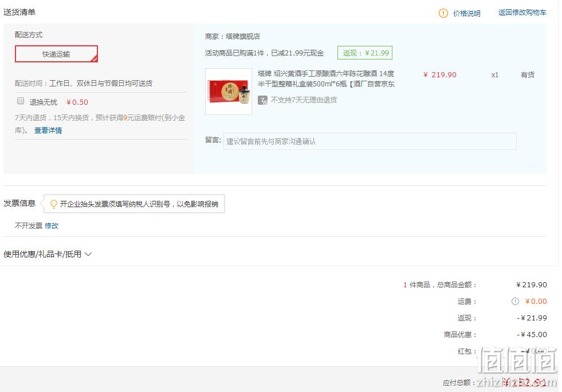562x392 pixels.
Task: Open the 塔牌 yellow wine product thumbnail
Action: [x=229, y=92]
